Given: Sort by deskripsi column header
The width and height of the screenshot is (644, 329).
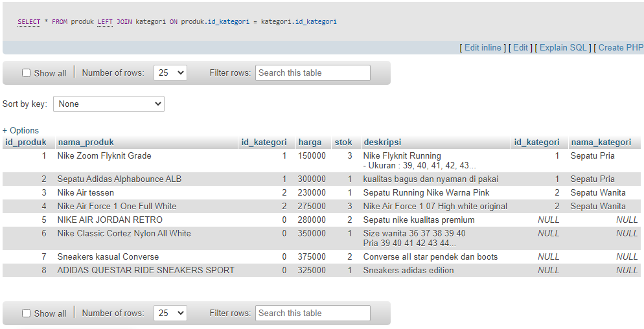Looking at the screenshot, I should (x=382, y=142).
